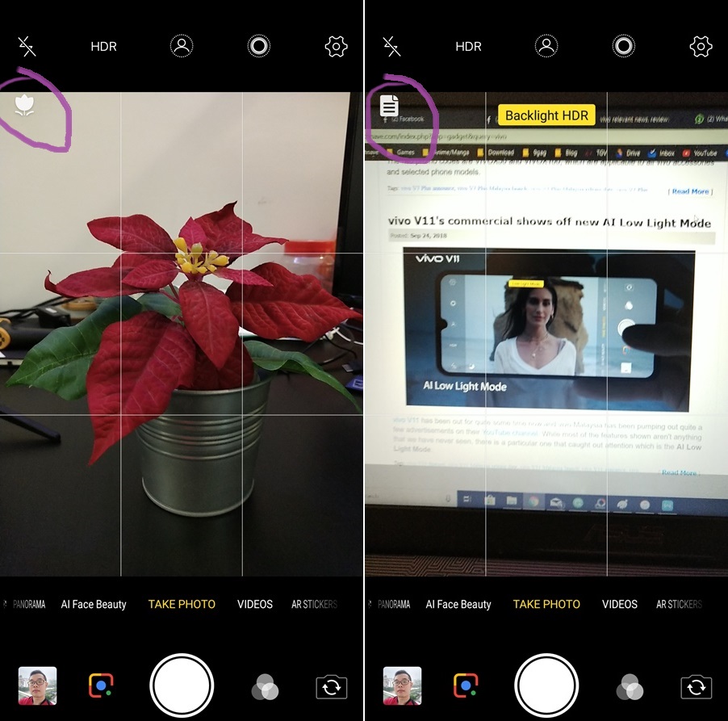Viewport: 728px width, 721px height.
Task: Select TAKE PHOTO mode in right screen
Action: pos(546,604)
